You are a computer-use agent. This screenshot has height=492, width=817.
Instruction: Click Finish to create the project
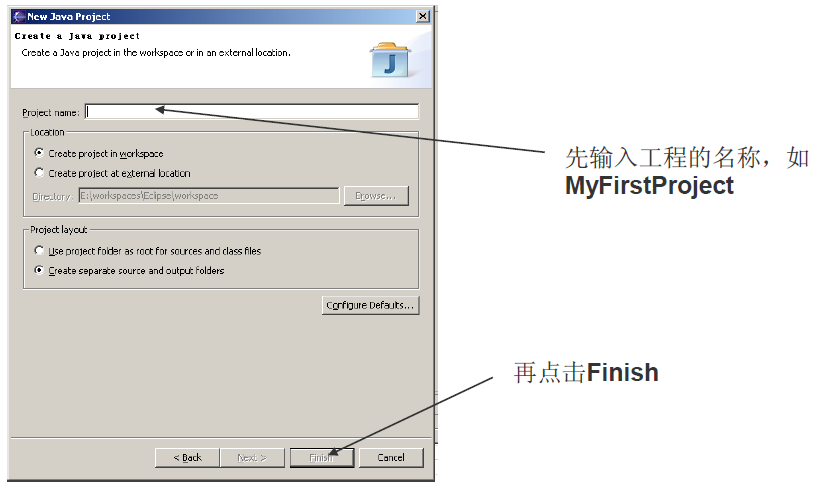click(321, 458)
